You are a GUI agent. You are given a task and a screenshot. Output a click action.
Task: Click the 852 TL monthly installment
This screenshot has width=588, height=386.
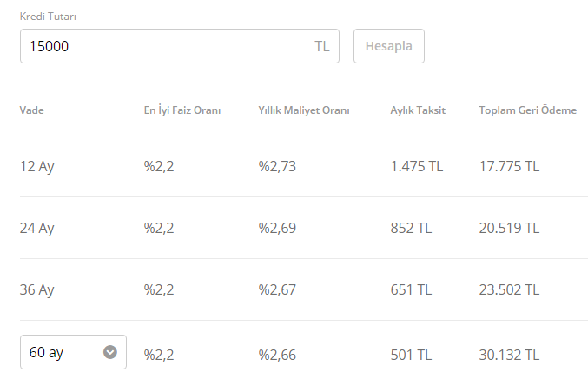412,228
